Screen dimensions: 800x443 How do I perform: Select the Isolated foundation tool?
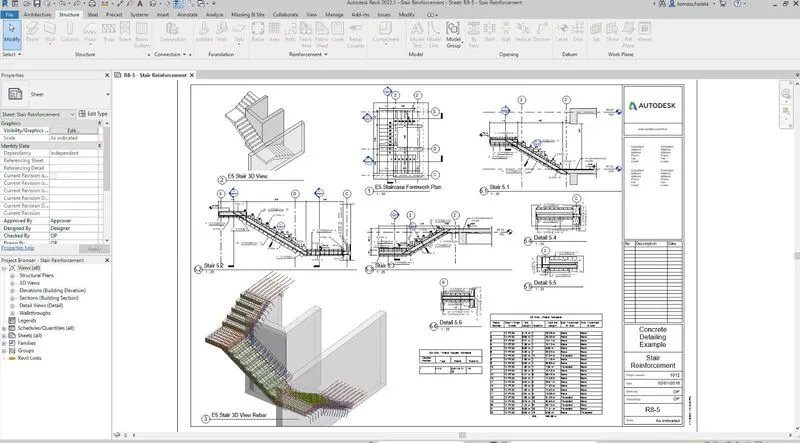click(x=204, y=32)
